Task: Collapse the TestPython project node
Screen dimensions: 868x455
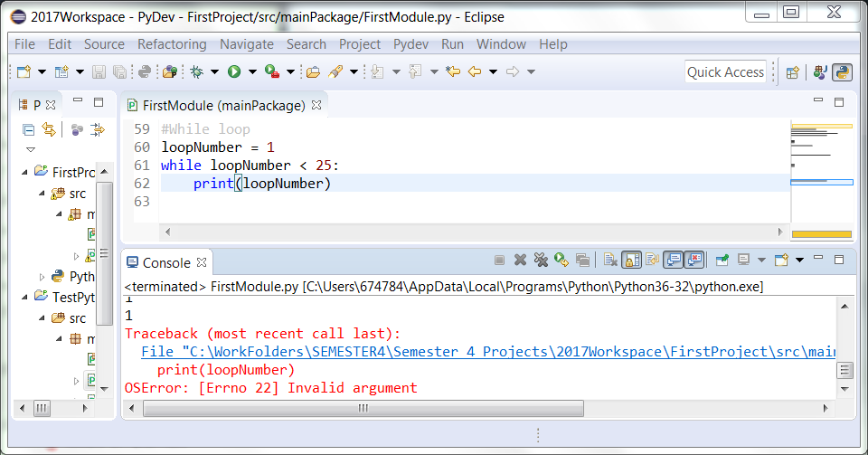Action: click(24, 298)
